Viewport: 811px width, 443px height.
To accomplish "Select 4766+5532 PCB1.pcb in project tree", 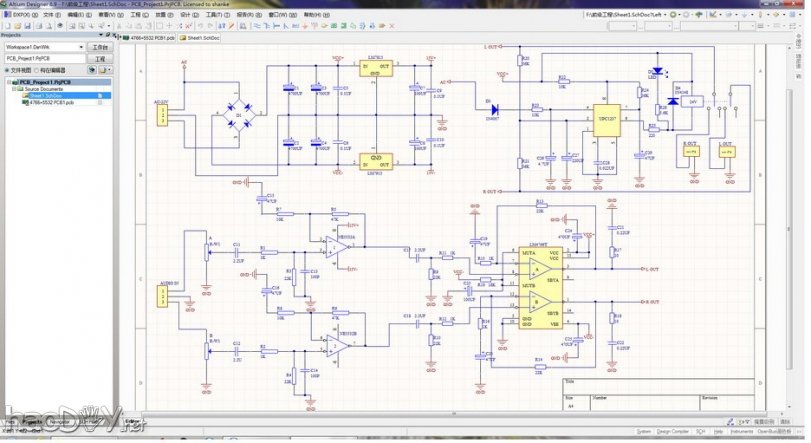I will pyautogui.click(x=52, y=103).
